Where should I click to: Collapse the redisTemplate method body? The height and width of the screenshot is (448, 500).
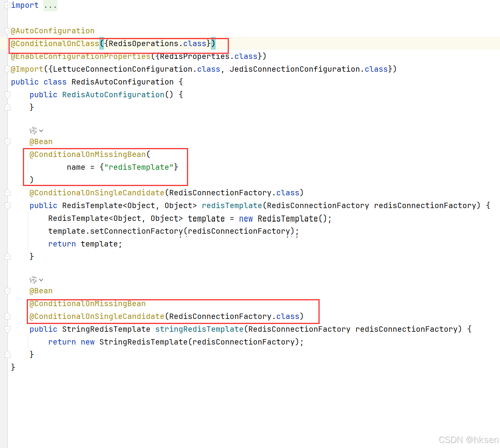8,205
